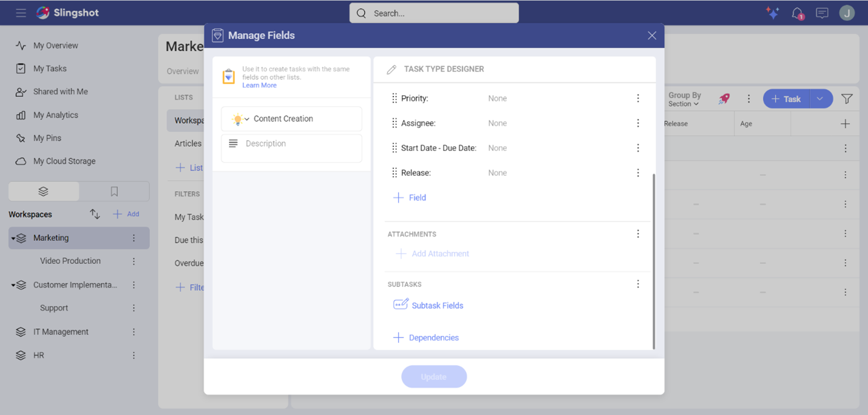The height and width of the screenshot is (415, 868).
Task: Add a new workspace
Action: 126,214
